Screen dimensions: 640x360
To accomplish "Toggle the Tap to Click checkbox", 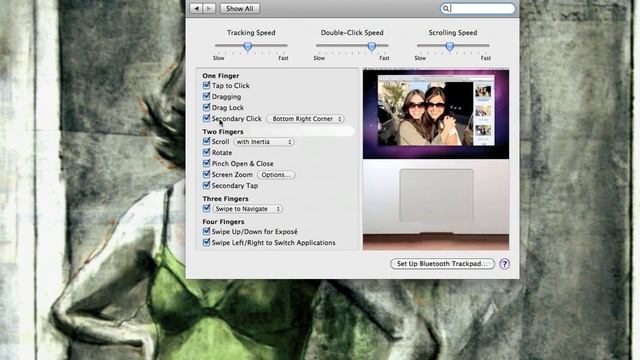I will tap(206, 85).
